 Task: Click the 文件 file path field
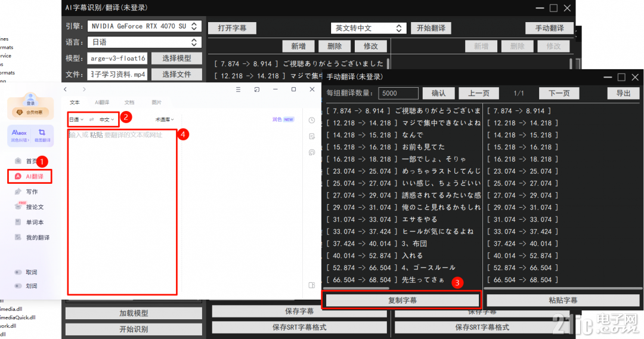tap(117, 75)
